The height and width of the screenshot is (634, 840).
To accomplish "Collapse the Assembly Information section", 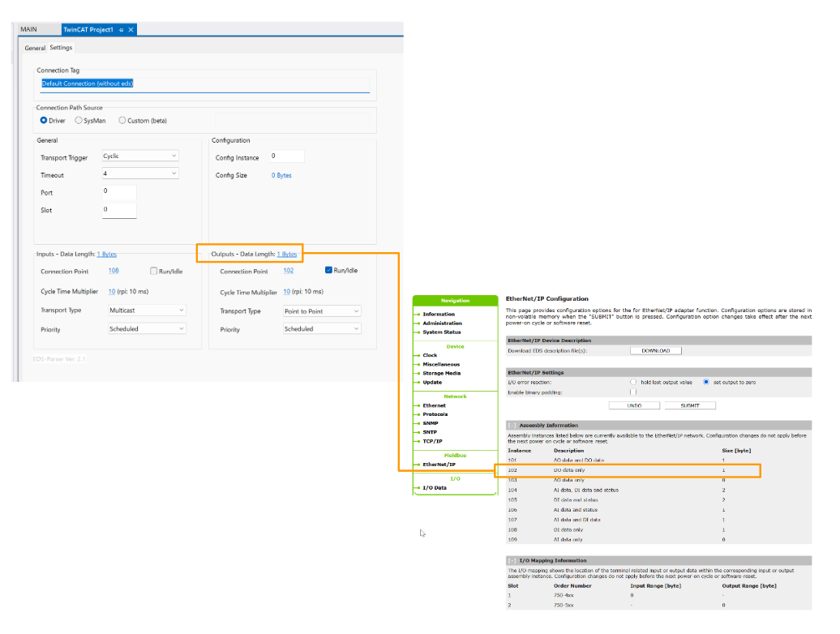I will 512,425.
